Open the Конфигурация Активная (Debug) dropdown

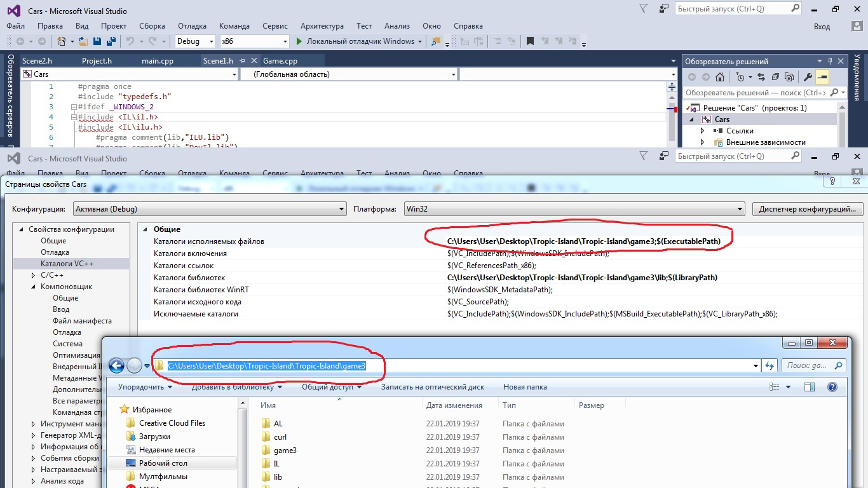click(x=209, y=209)
